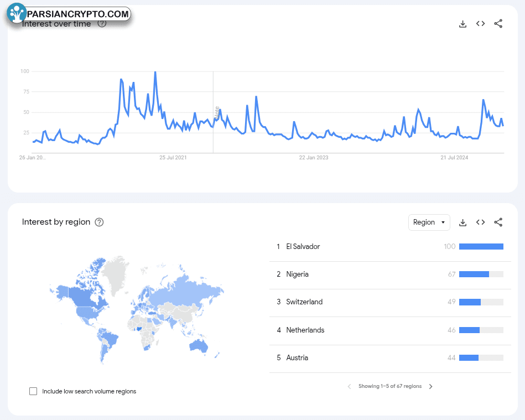Download the Interest over time chart data
The width and height of the screenshot is (525, 420).
463,24
